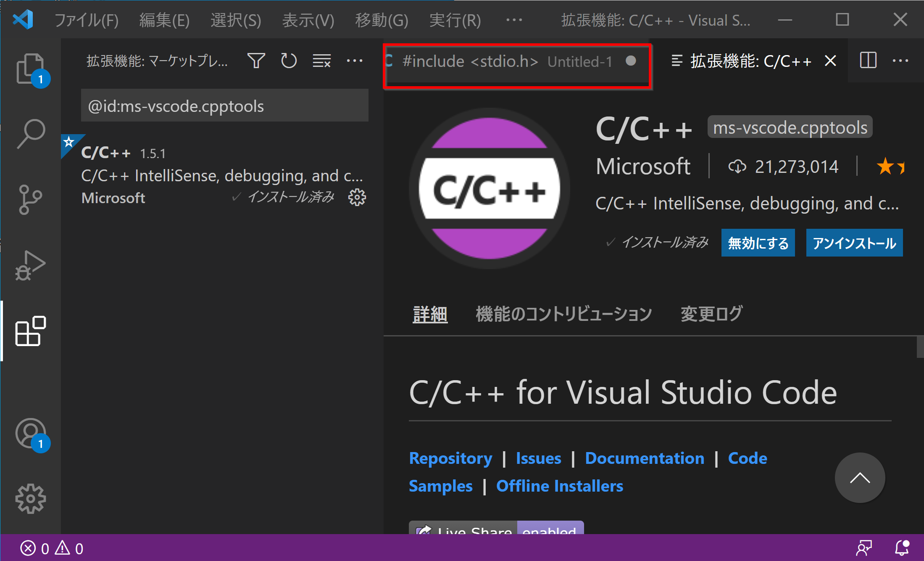924x561 pixels.
Task: Open the Source Control view
Action: (31, 199)
